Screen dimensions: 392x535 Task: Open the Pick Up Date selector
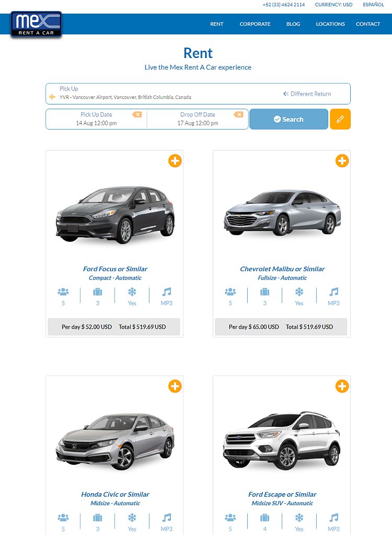click(x=96, y=119)
